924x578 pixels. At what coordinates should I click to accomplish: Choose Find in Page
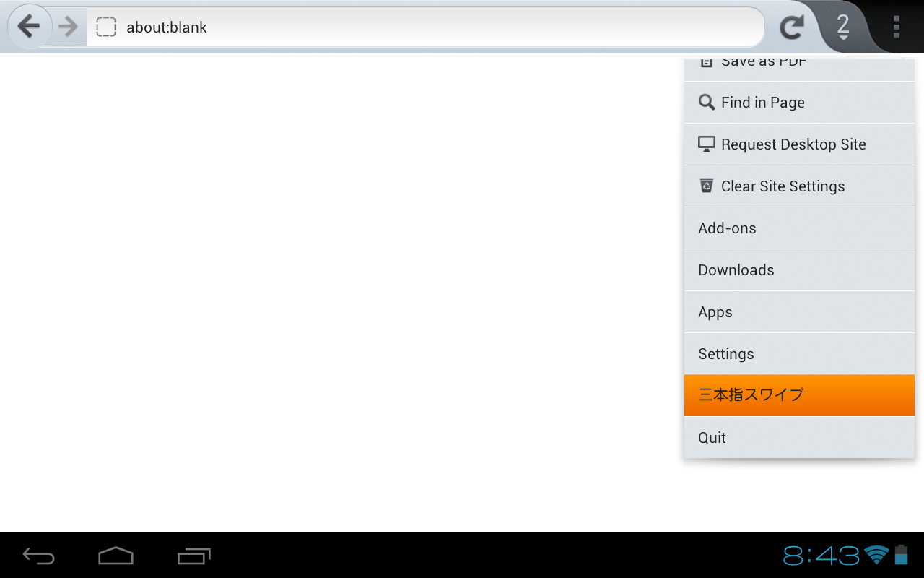pos(799,103)
